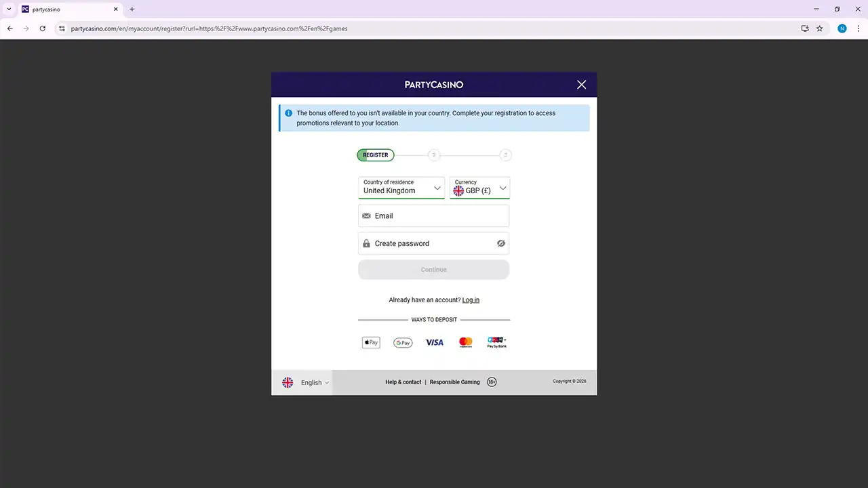Viewport: 868px width, 488px height.
Task: Open the Country of residence dropdown
Action: [401, 188]
